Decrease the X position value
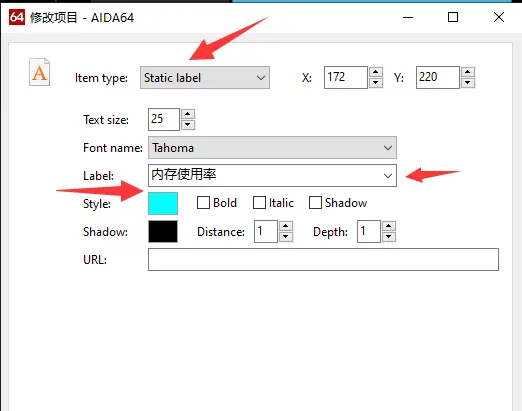This screenshot has height=411, width=522. point(376,83)
